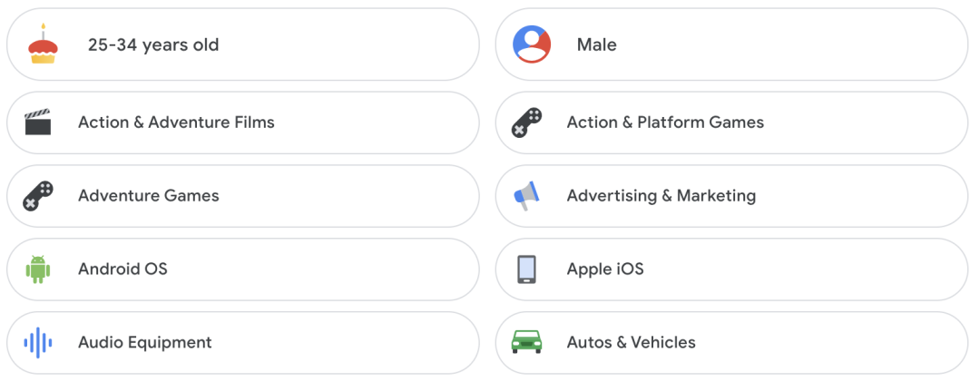Click the blue audio waveform icon

tap(37, 343)
